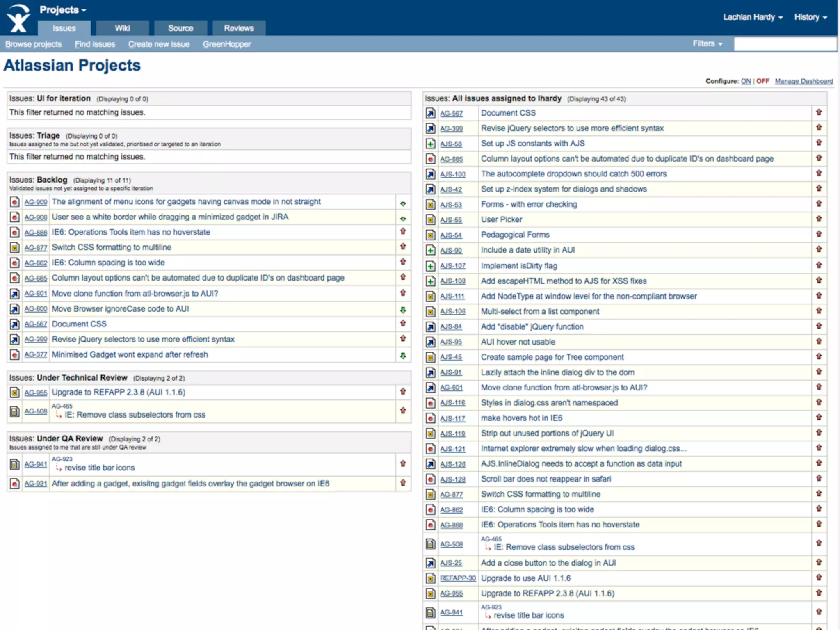
Task: Open the Manage Dashboard link
Action: tap(803, 81)
